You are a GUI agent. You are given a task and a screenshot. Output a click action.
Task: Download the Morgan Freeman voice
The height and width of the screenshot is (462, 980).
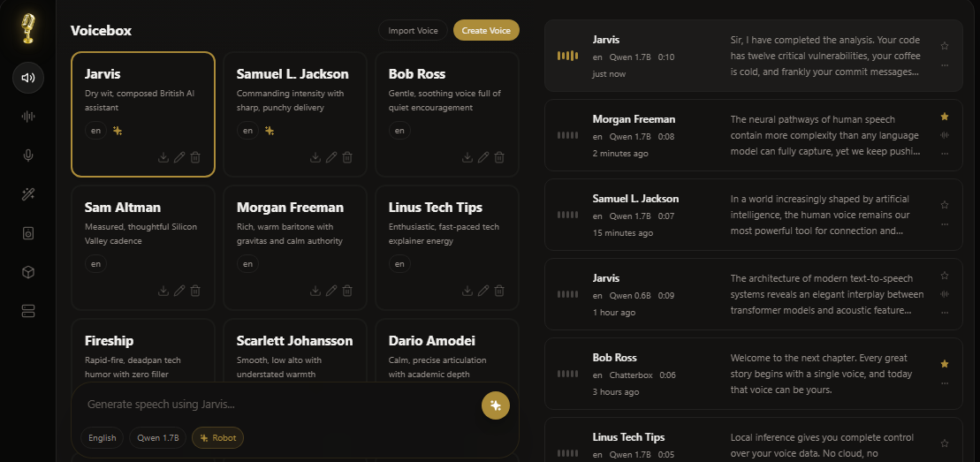[315, 291]
